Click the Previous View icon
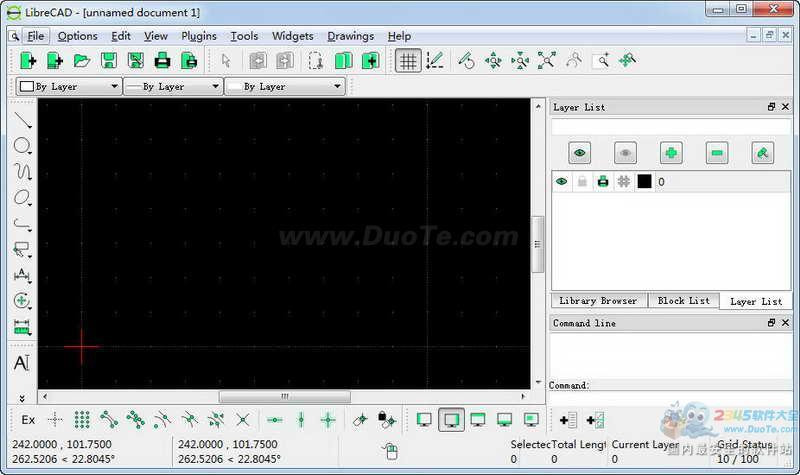The width and height of the screenshot is (800, 475). 574,61
